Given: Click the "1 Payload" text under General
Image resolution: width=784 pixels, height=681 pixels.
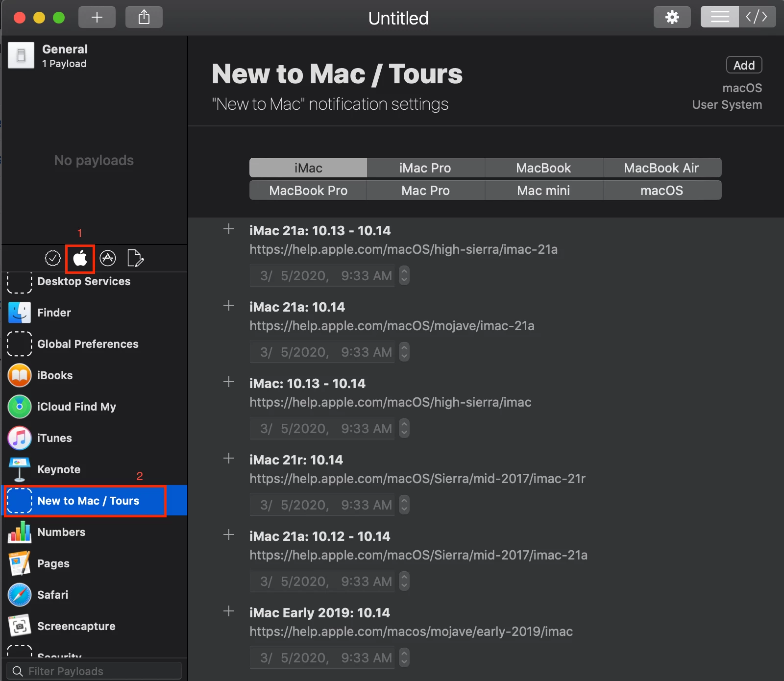Looking at the screenshot, I should point(64,64).
